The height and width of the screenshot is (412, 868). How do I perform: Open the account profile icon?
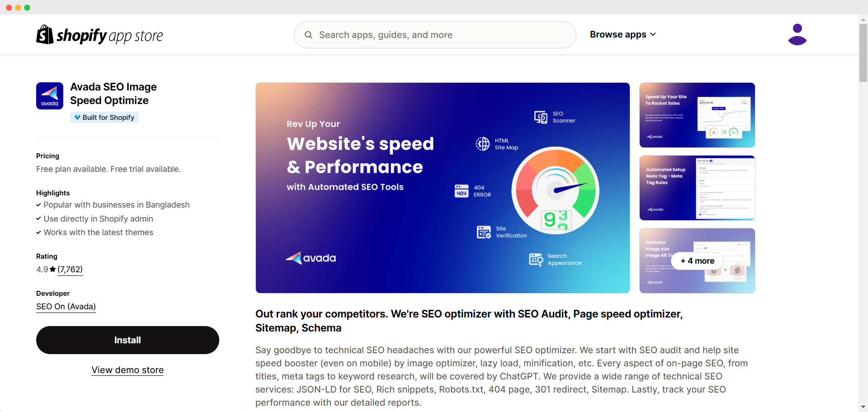click(x=797, y=35)
